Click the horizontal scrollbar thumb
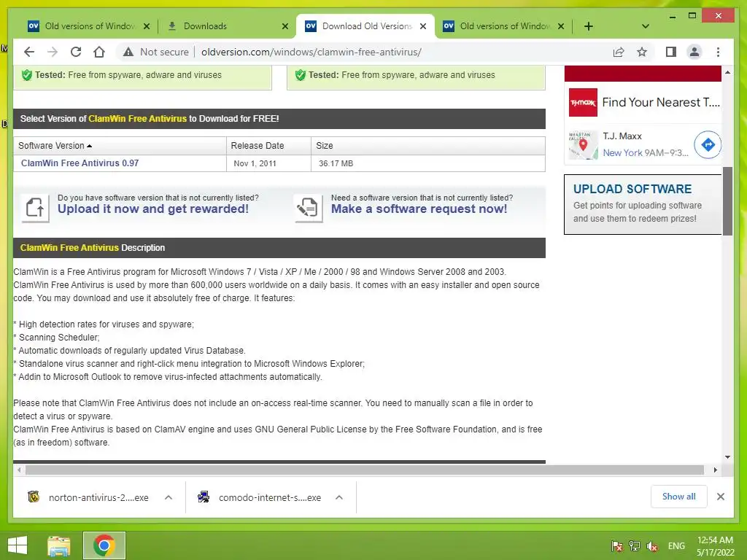747x560 pixels. tap(365, 470)
